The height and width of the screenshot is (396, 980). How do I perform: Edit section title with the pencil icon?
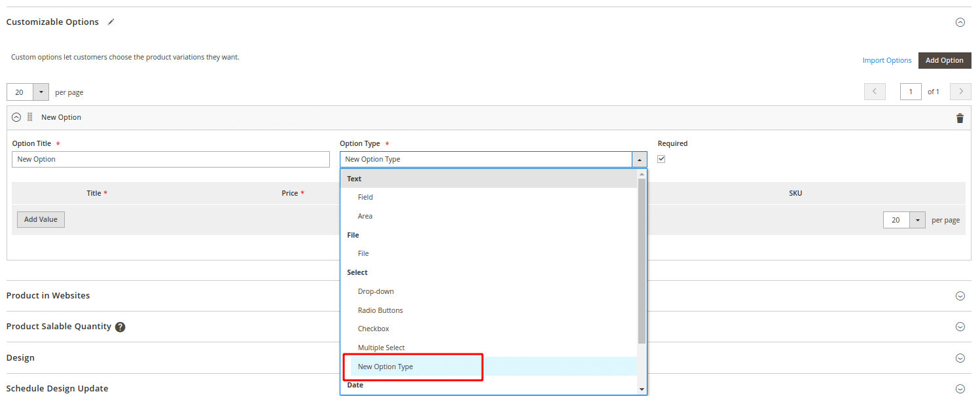point(110,22)
